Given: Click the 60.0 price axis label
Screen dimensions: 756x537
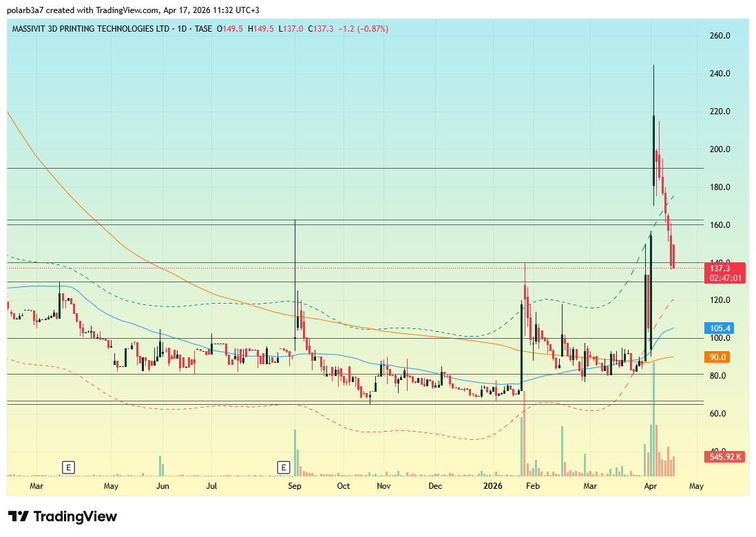Looking at the screenshot, I should pyautogui.click(x=718, y=414).
